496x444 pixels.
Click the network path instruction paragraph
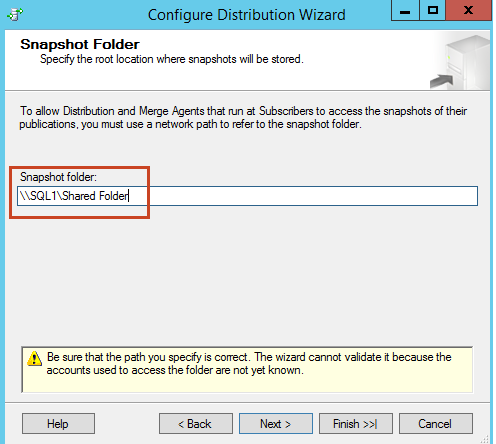coord(243,117)
